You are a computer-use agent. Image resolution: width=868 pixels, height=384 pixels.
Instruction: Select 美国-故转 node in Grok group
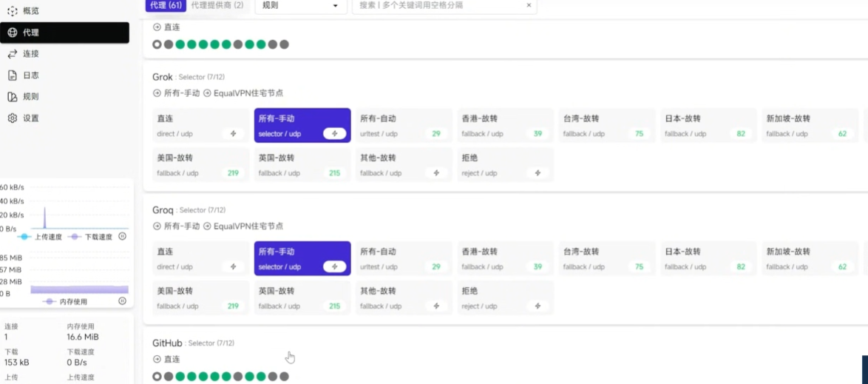200,164
